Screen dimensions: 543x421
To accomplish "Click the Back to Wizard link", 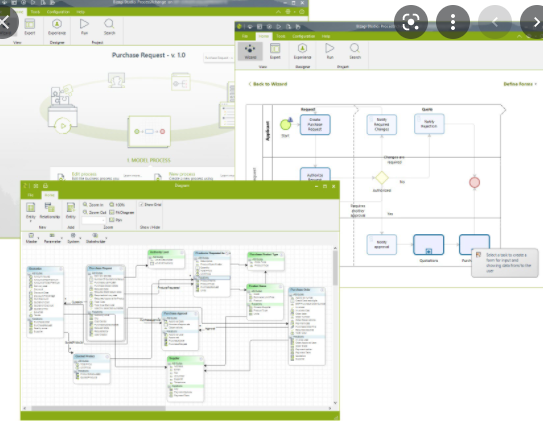I will coord(268,84).
